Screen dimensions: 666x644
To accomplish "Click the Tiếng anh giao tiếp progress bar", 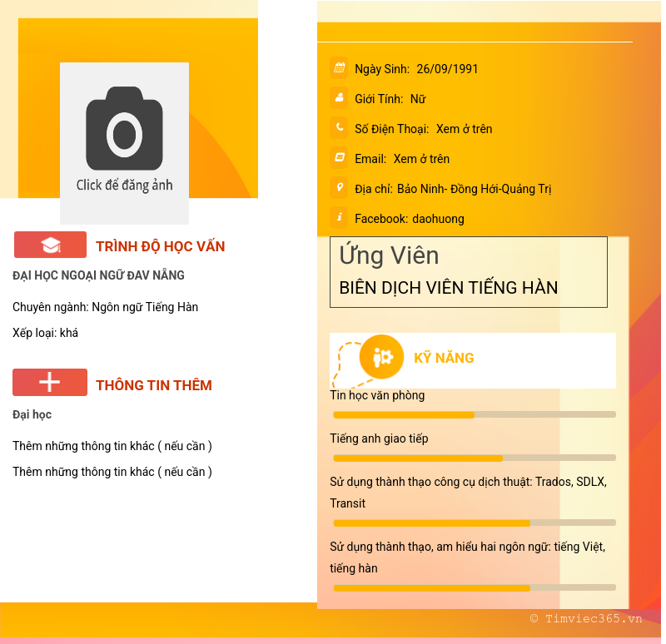I will point(475,458).
